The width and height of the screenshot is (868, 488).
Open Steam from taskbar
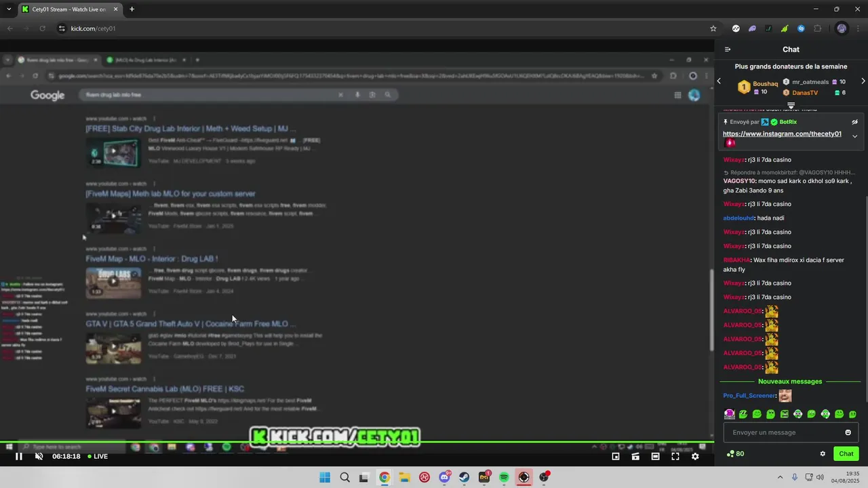coord(465,477)
